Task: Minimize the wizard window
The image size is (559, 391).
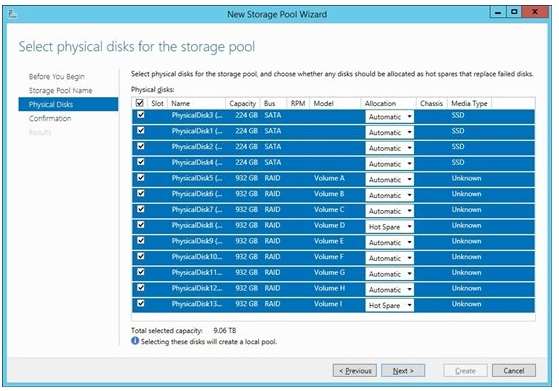Action: [498, 13]
